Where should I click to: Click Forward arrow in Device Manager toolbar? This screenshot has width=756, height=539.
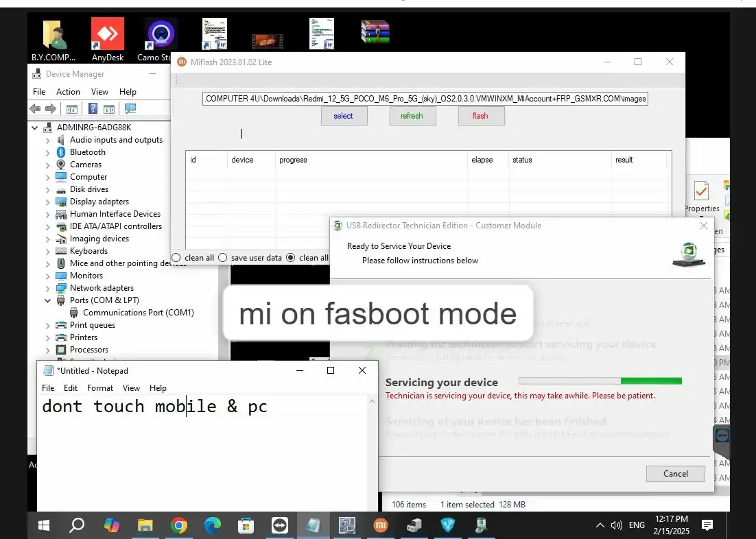pos(50,109)
